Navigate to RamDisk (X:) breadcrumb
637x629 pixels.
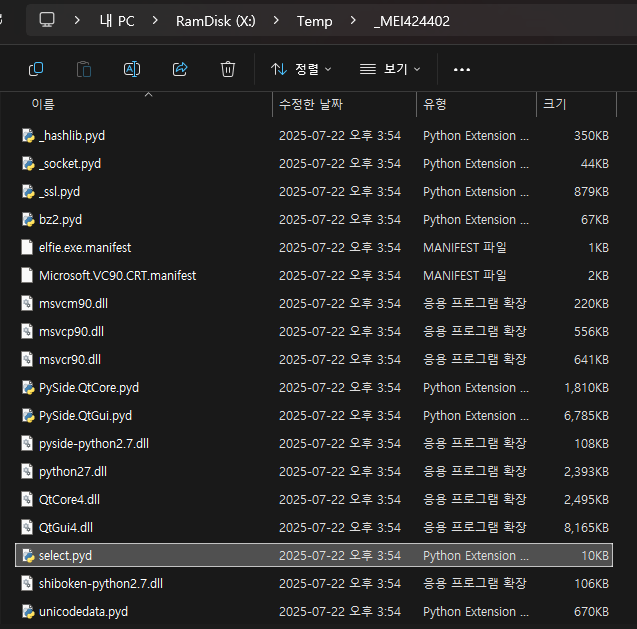click(x=216, y=21)
